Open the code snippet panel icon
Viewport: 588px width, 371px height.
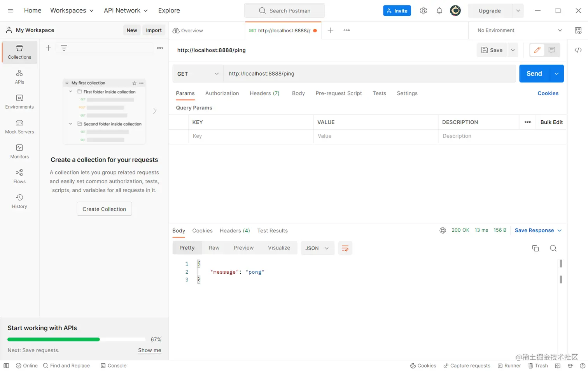click(x=578, y=50)
